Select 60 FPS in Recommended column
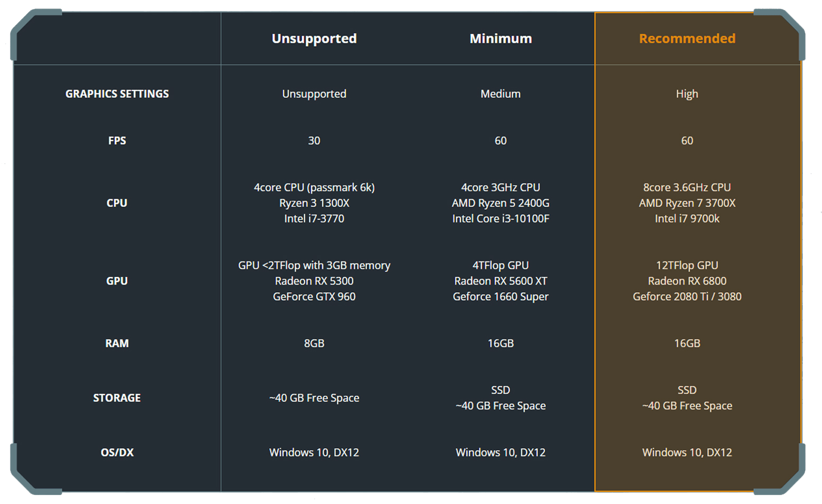The width and height of the screenshot is (822, 504). (x=687, y=140)
